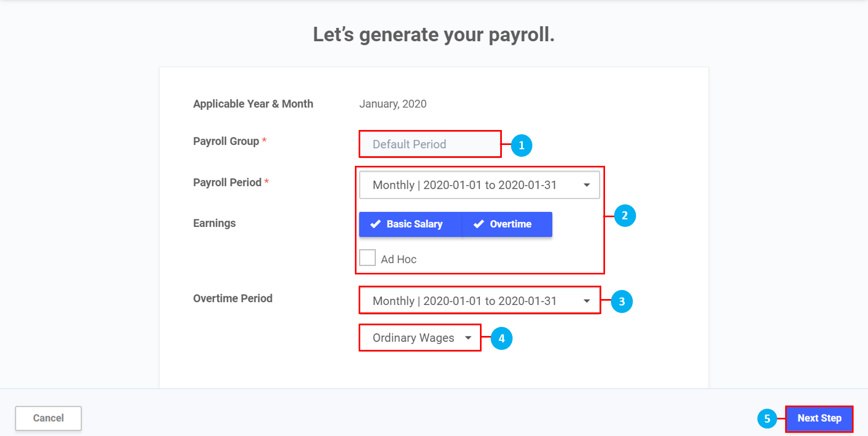
Task: Click the Default Period payroll group field
Action: click(x=430, y=144)
